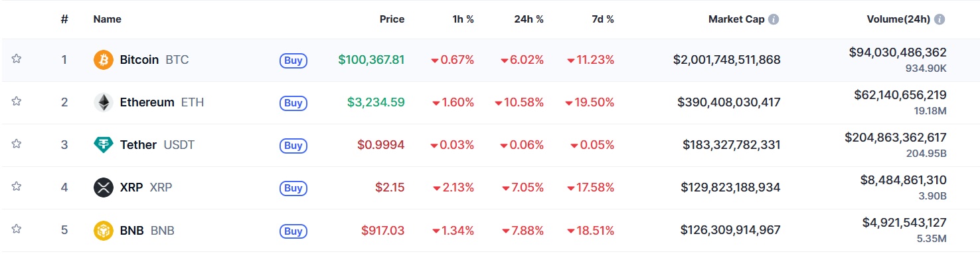980x254 pixels.
Task: Open Tether's 24h volume $204,863,362,617 link
Action: tap(896, 138)
